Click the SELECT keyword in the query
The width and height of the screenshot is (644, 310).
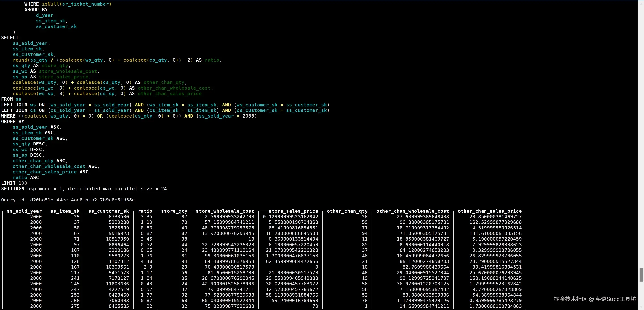point(10,38)
